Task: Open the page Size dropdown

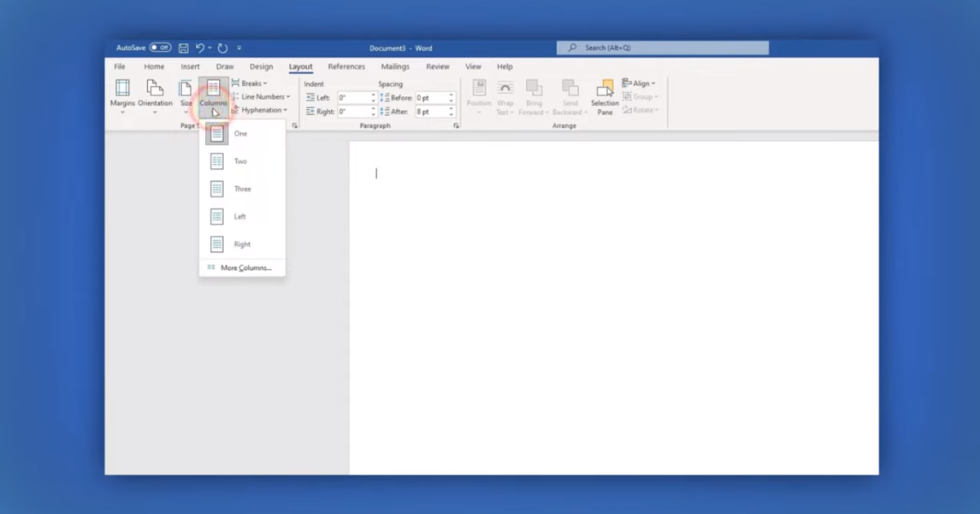Action: point(186,96)
